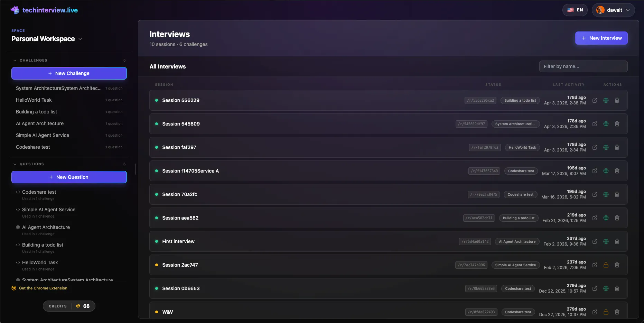Expand the Personal Workspace space dropdown
644x323 pixels.
(80, 39)
